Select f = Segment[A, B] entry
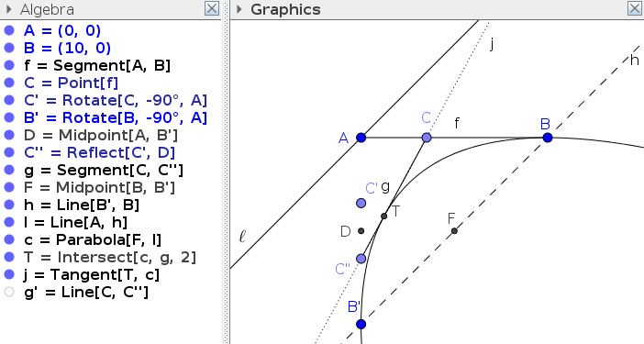The width and height of the screenshot is (644, 344). coord(97,65)
